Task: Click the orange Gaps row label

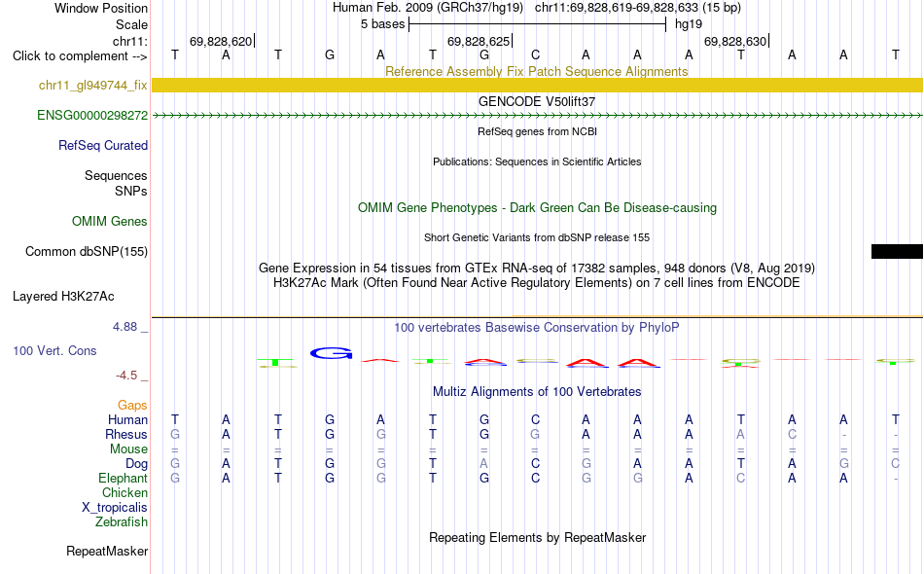Action: (x=132, y=405)
